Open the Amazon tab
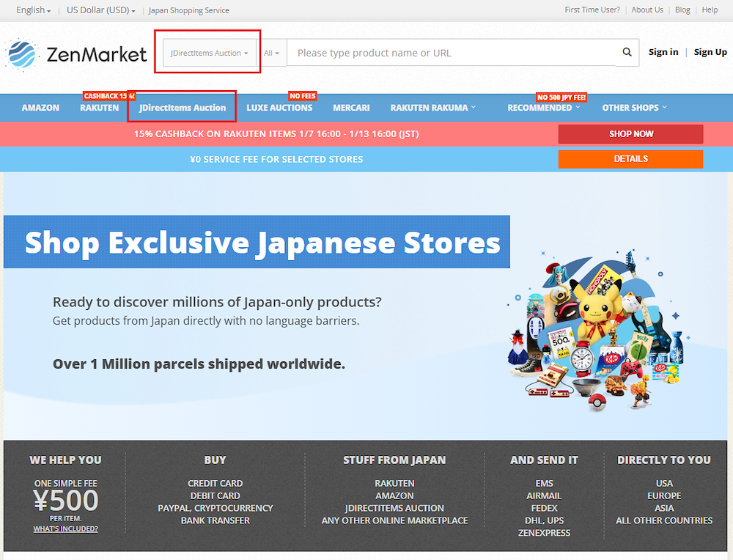Image resolution: width=733 pixels, height=560 pixels. tap(40, 108)
